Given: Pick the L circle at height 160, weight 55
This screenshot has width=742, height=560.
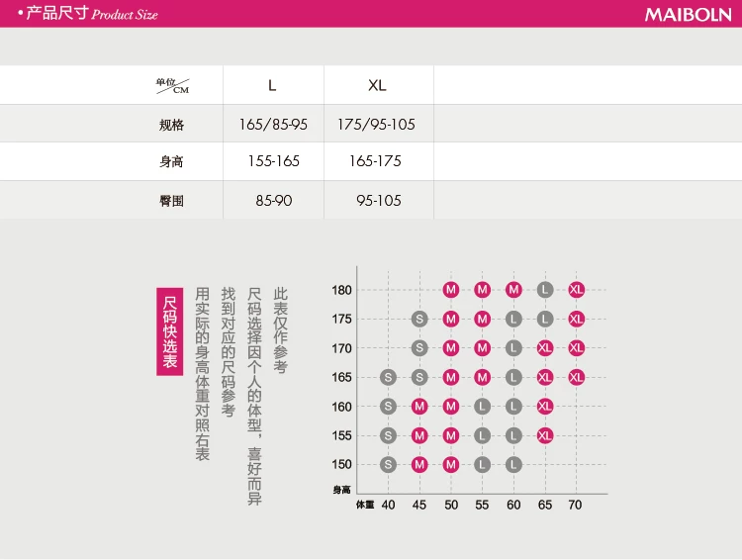Looking at the screenshot, I should click(482, 407).
